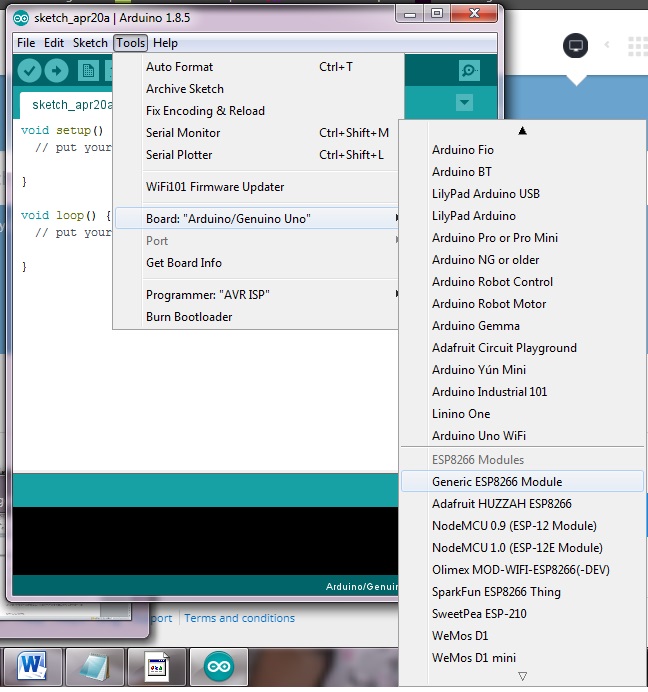Image resolution: width=648 pixels, height=692 pixels.
Task: Select Arduino Robot Motor board
Action: [522, 305]
